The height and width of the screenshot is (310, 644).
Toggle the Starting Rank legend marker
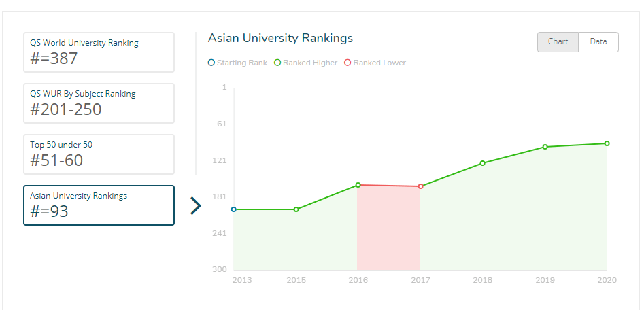(211, 63)
